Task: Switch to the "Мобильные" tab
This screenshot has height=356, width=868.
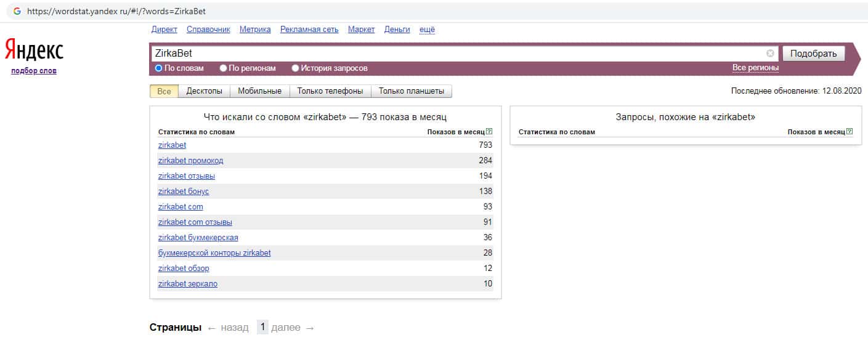Action: click(259, 91)
